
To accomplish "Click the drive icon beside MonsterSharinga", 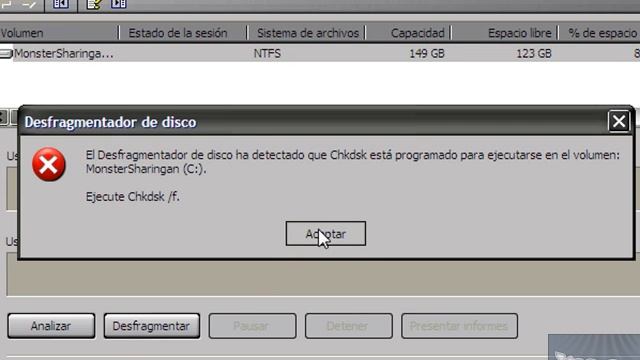I will pos(6,53).
